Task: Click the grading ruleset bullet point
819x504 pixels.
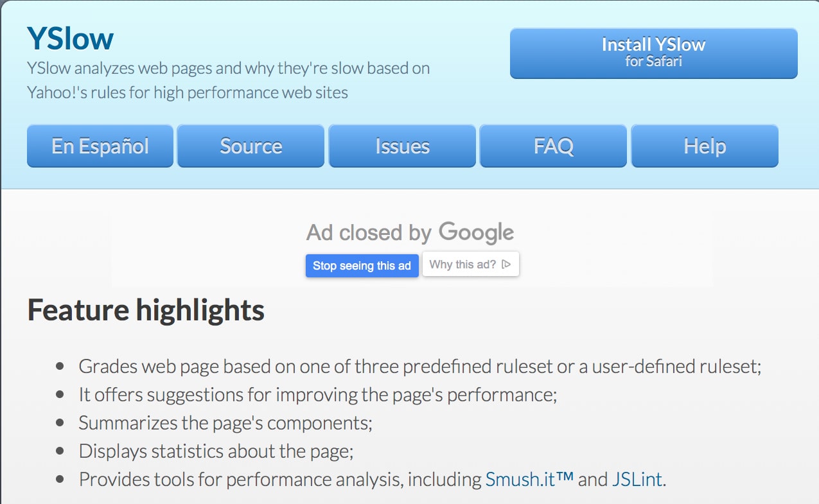Action: 419,366
